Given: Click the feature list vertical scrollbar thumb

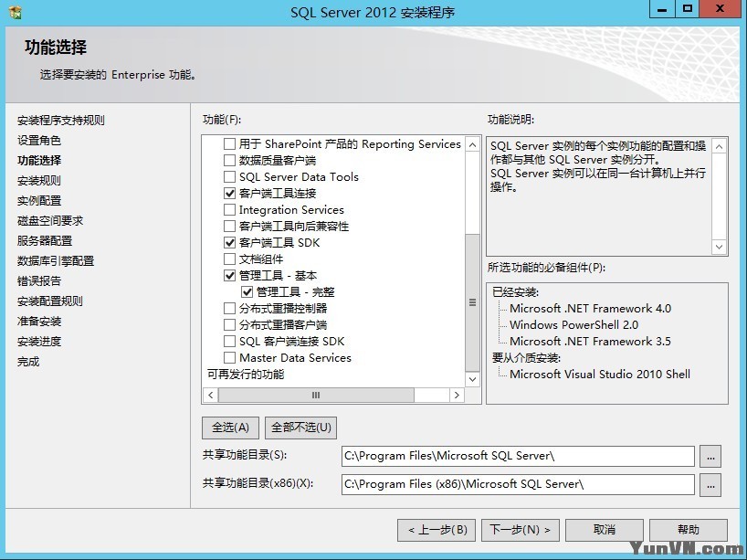Looking at the screenshot, I should coord(472,302).
